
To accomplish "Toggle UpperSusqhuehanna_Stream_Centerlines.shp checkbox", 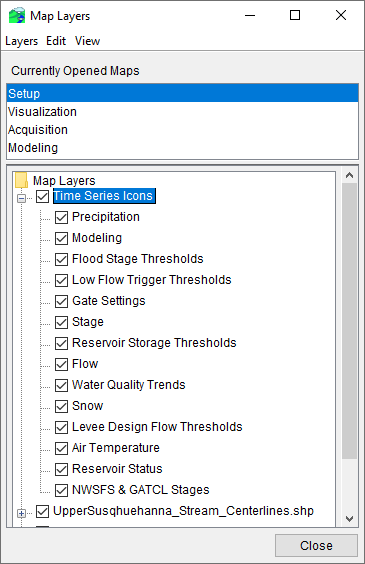I will point(42,511).
